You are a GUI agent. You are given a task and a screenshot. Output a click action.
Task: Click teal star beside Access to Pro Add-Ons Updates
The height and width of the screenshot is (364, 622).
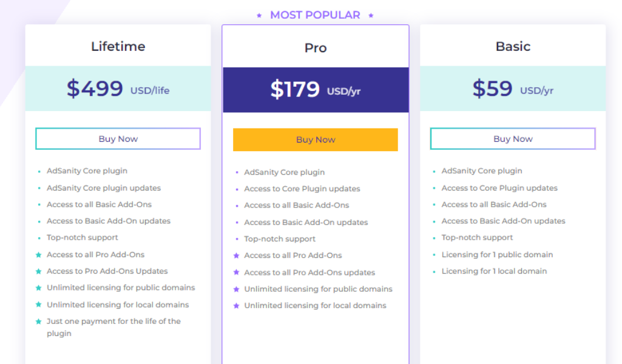(x=38, y=271)
